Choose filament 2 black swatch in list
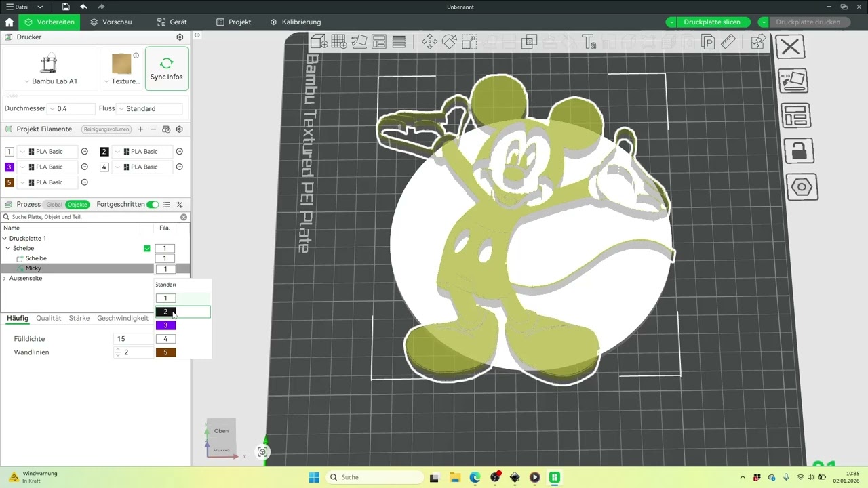This screenshot has width=868, height=488. tap(165, 312)
